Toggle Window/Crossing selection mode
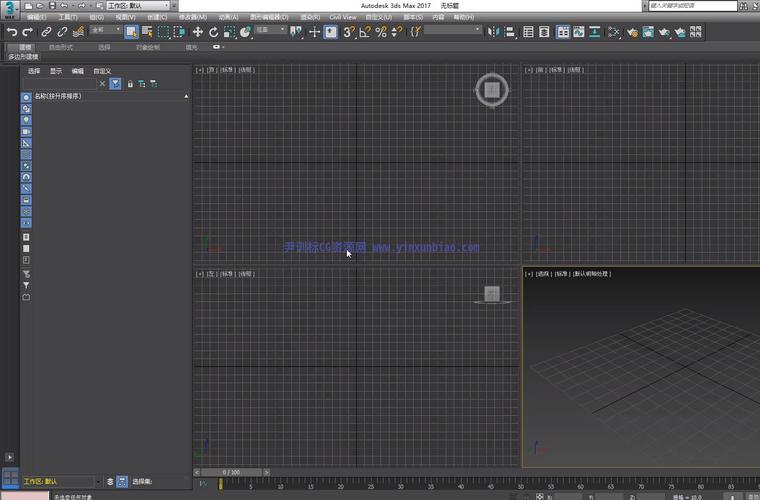Image resolution: width=760 pixels, height=500 pixels. [179, 32]
